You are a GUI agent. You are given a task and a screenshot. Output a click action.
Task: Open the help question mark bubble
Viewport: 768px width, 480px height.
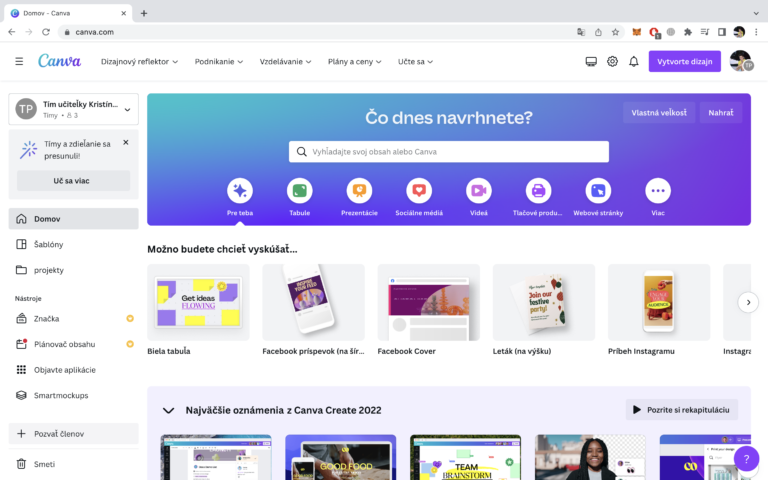pyautogui.click(x=746, y=459)
